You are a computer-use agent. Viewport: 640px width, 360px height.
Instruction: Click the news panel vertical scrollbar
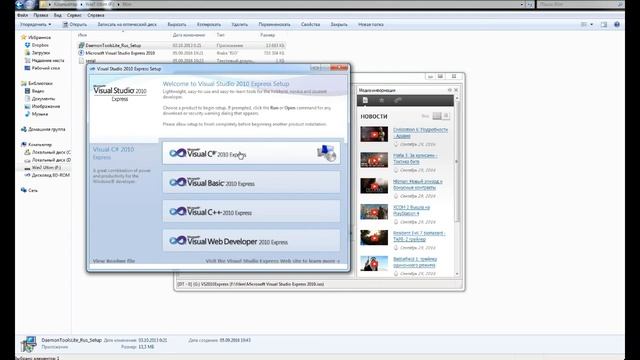point(457,186)
